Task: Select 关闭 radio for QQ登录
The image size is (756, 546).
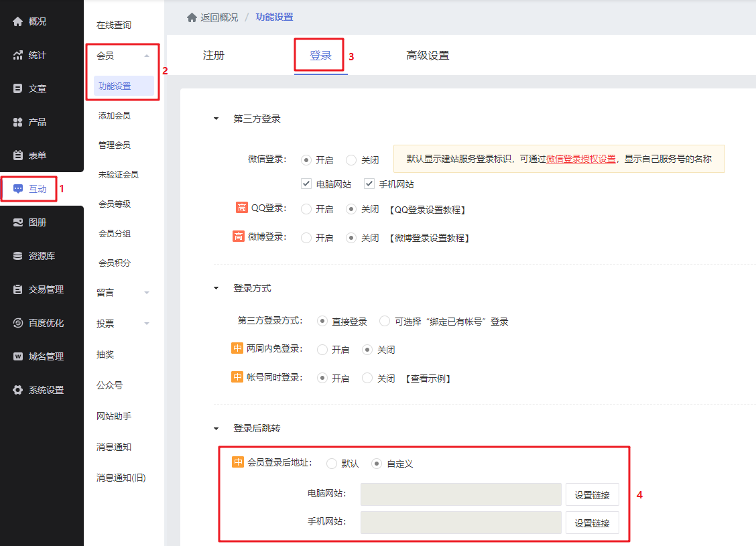Action: tap(351, 209)
